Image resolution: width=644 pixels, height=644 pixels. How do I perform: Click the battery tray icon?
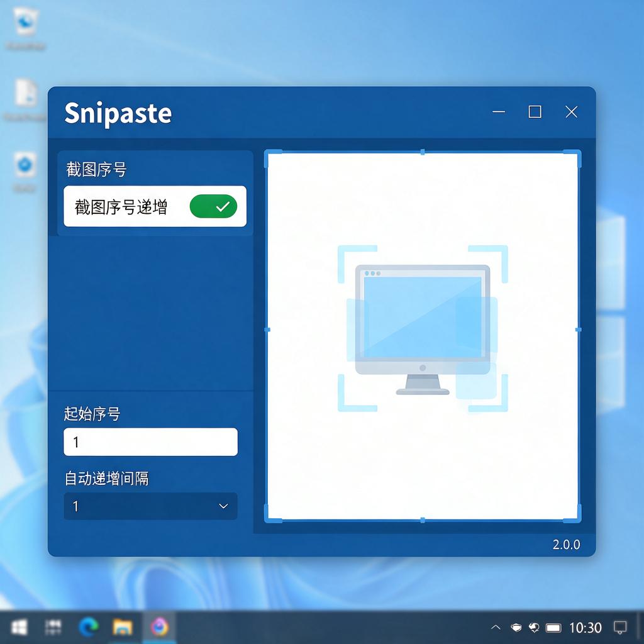pyautogui.click(x=553, y=628)
